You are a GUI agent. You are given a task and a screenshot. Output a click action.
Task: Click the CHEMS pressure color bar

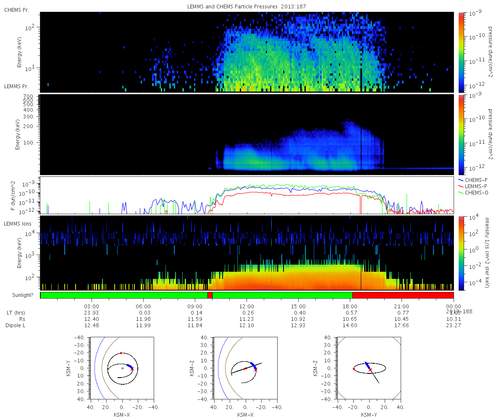tap(461, 52)
